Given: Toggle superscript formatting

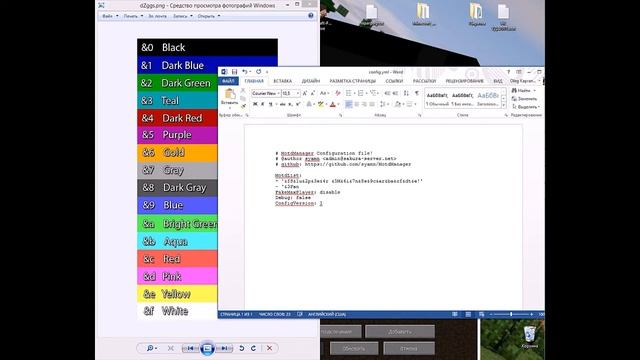Looking at the screenshot, I should point(298,104).
